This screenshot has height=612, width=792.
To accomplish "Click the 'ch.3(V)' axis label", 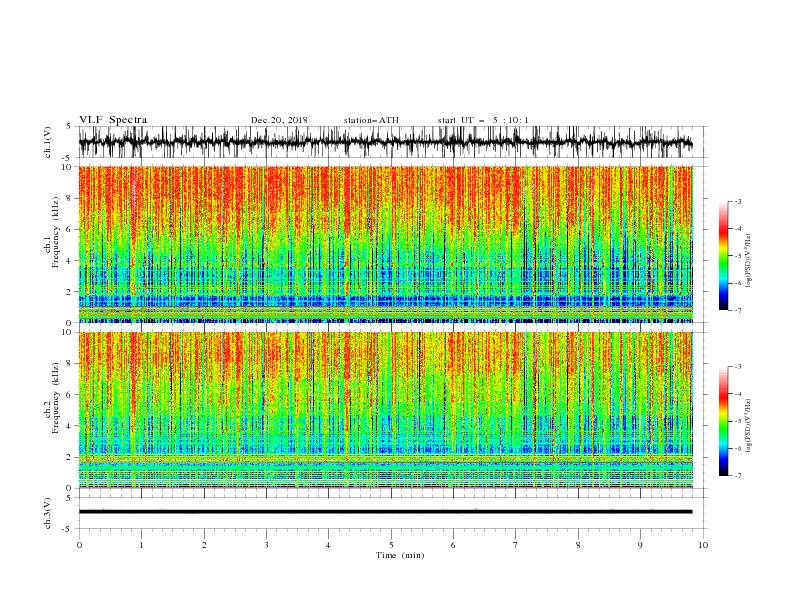I will click(47, 514).
